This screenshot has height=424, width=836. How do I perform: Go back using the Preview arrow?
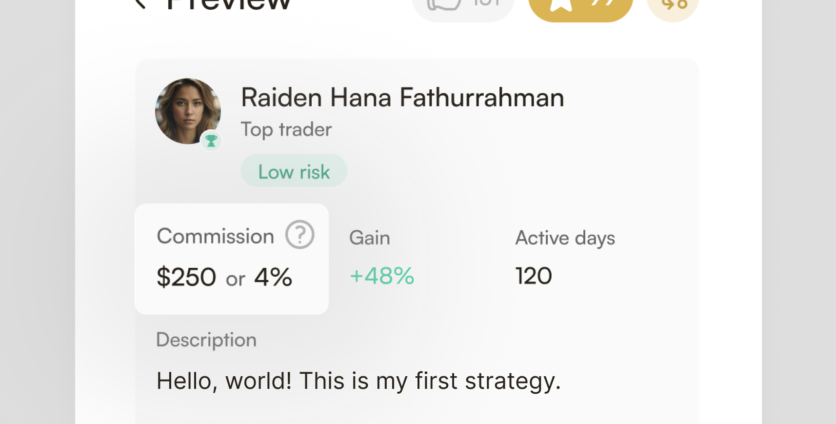[x=140, y=3]
